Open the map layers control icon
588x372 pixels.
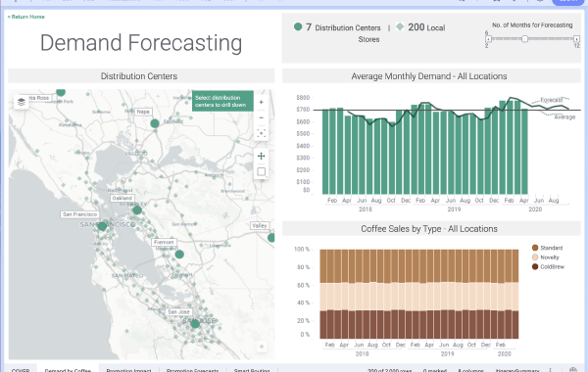[22, 102]
